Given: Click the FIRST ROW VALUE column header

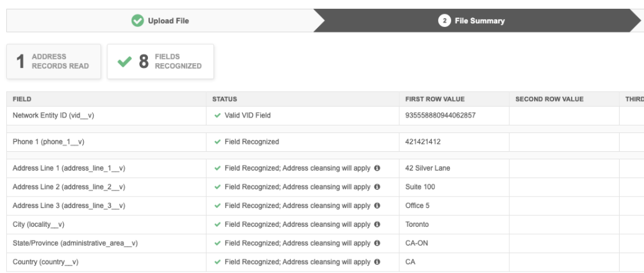Looking at the screenshot, I should [x=435, y=99].
